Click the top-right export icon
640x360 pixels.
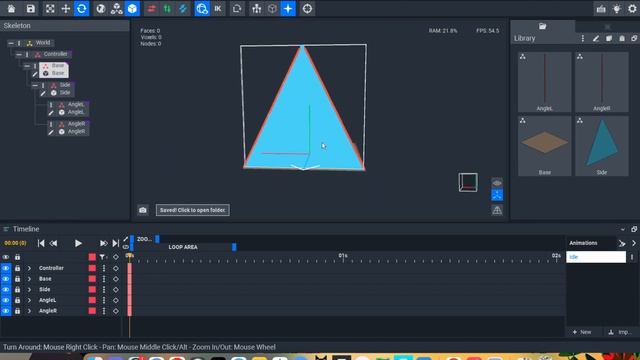[x=601, y=9]
